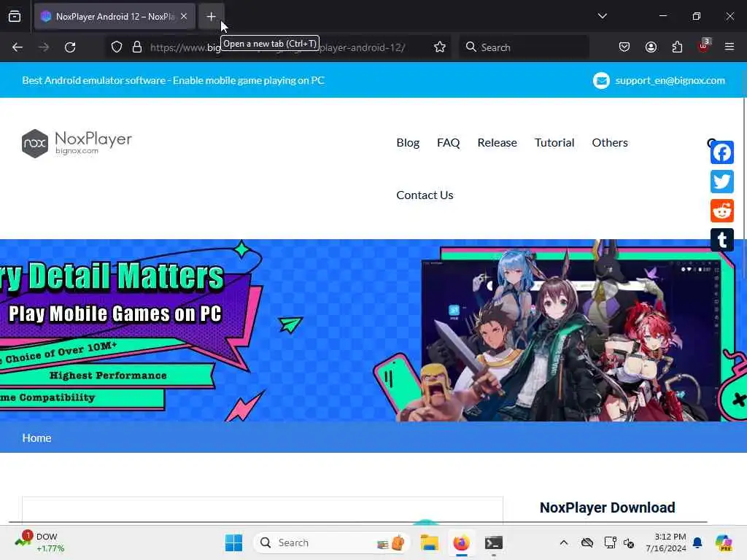Focus the browser Search box
The height and width of the screenshot is (560, 747).
tap(524, 47)
